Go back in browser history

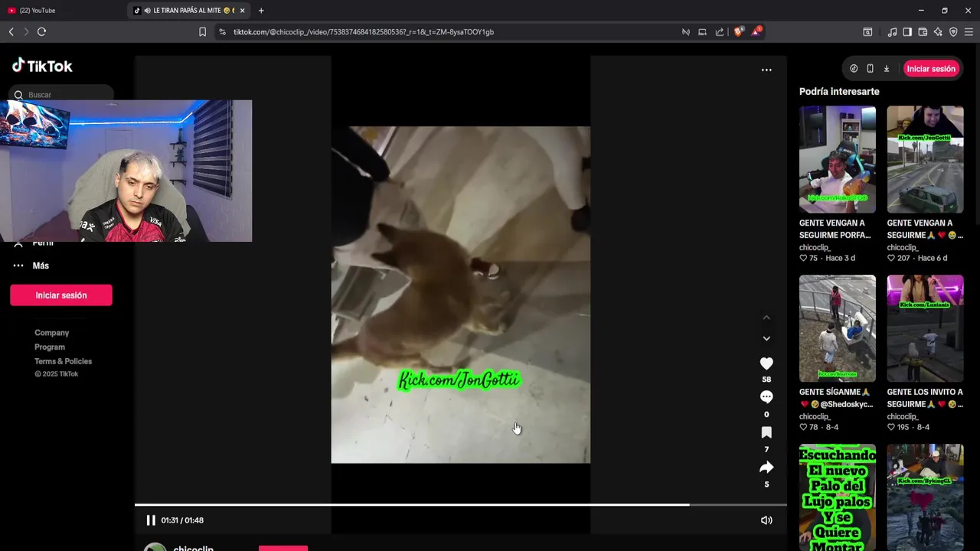[x=11, y=32]
